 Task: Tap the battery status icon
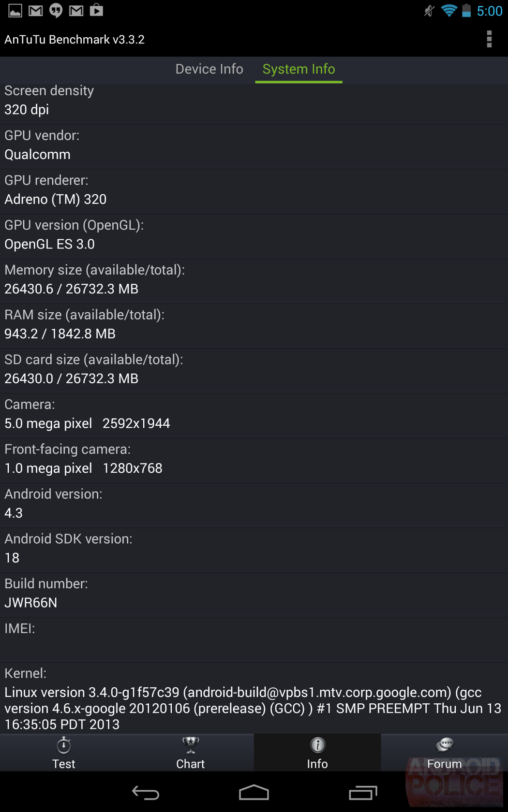[466, 11]
